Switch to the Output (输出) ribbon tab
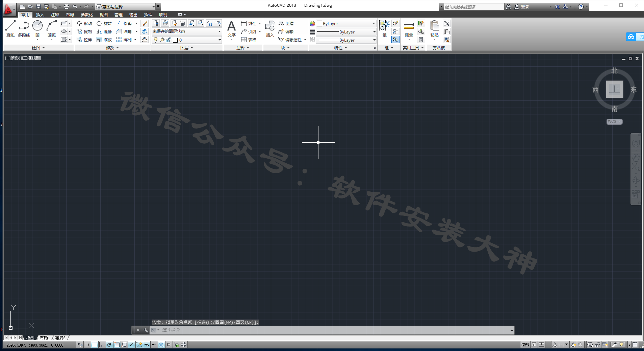The height and width of the screenshot is (351, 644). click(x=133, y=15)
